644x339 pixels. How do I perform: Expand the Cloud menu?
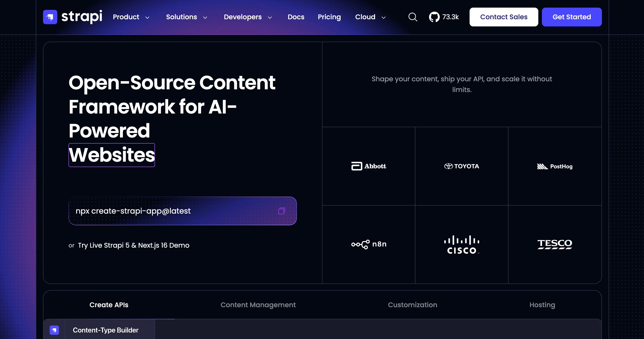pos(371,17)
